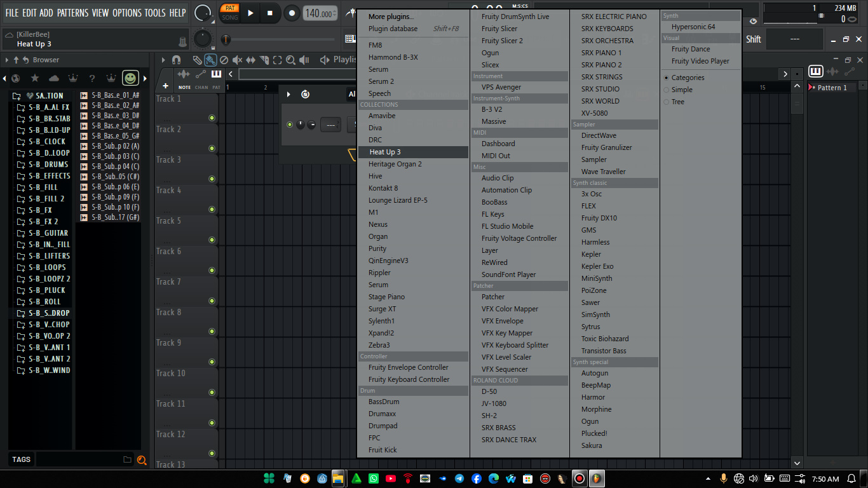Switch to SONG mode
The width and height of the screenshot is (868, 488).
click(x=230, y=17)
